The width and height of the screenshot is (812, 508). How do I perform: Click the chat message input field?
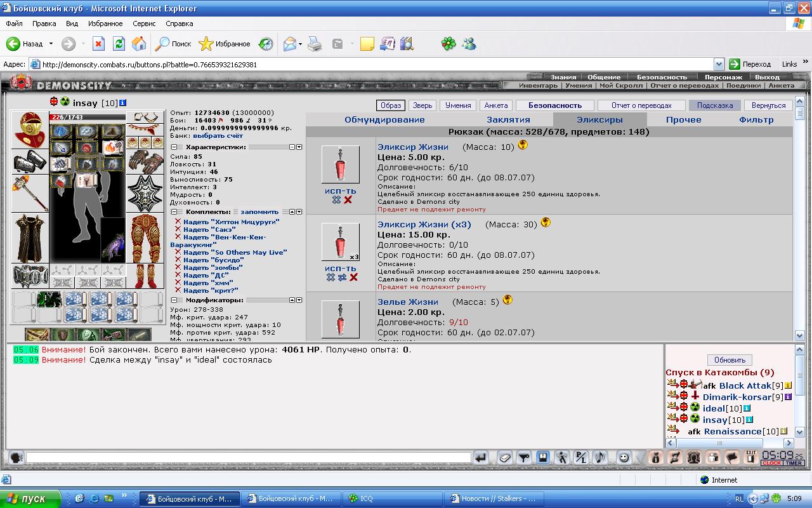248,457
